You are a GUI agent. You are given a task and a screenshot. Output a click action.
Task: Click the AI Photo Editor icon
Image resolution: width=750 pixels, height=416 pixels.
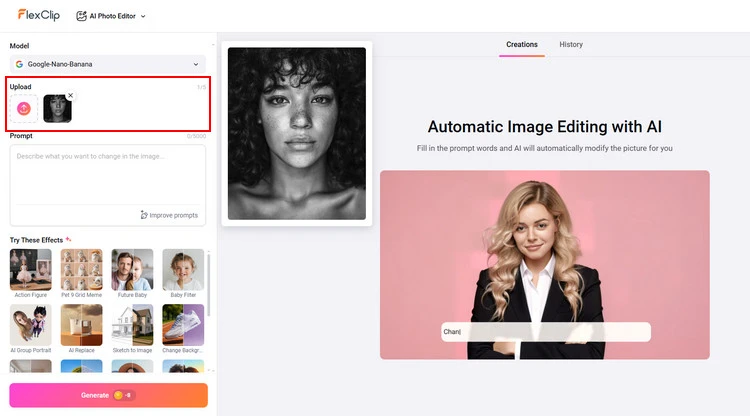(81, 16)
